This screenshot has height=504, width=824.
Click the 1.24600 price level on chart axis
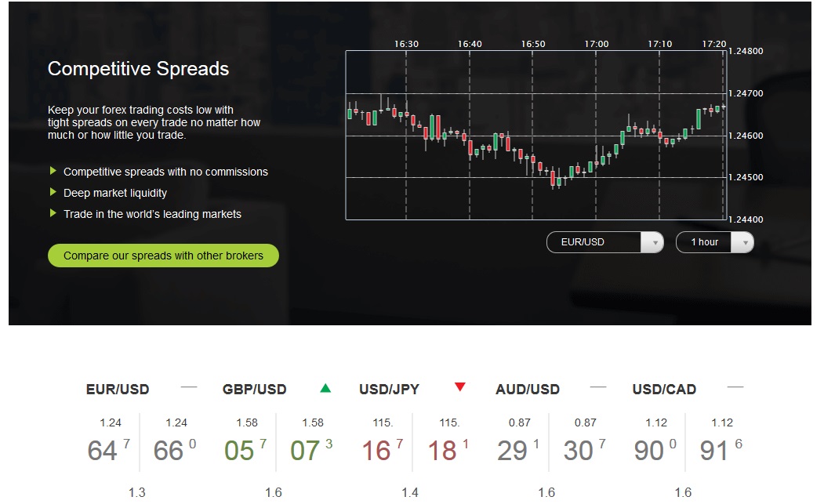pos(746,136)
